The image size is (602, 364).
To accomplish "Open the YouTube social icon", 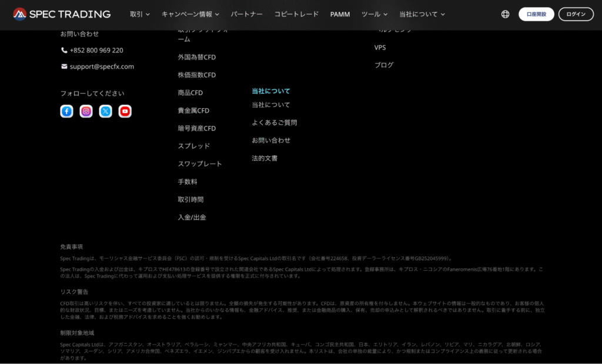I will coord(125,111).
